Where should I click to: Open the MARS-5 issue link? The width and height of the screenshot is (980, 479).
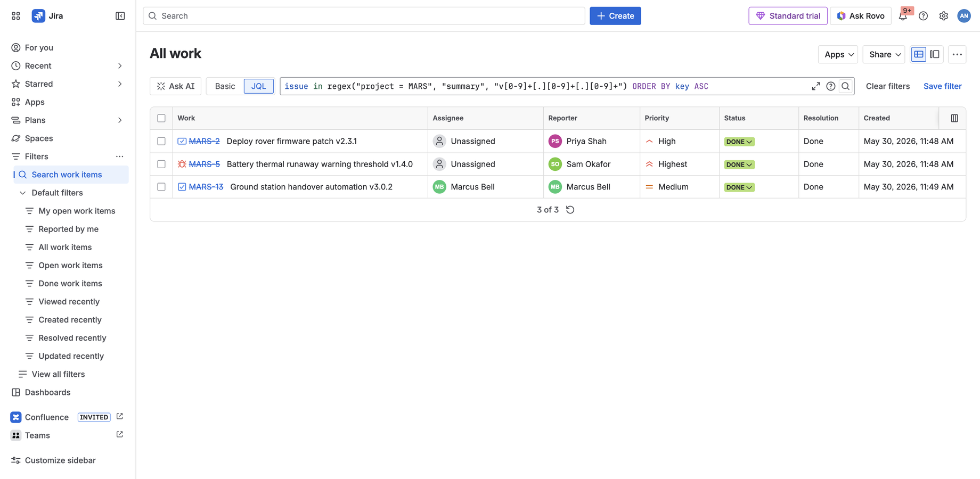pyautogui.click(x=205, y=164)
